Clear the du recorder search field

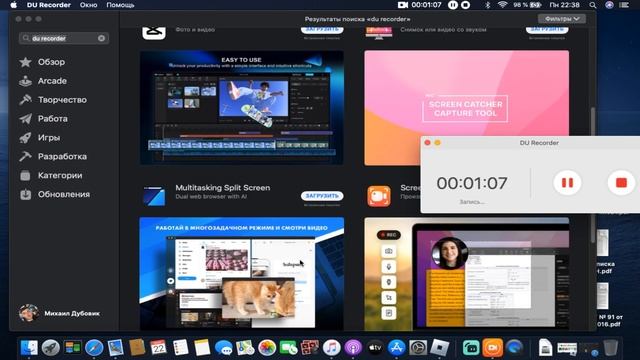tap(101, 38)
